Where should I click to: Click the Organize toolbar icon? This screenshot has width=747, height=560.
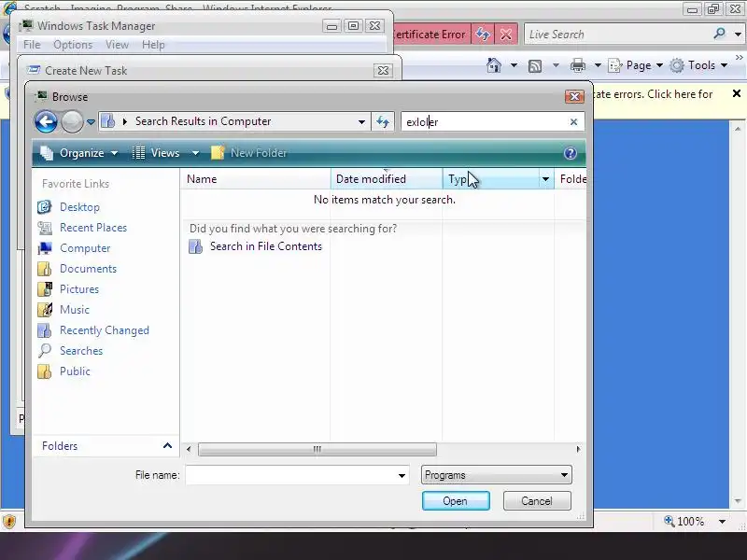(x=47, y=153)
